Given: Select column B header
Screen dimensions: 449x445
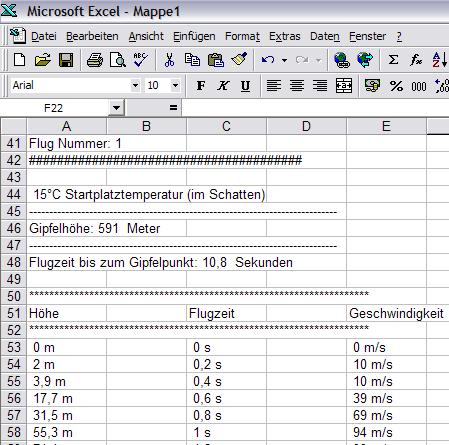Looking at the screenshot, I should tap(146, 126).
